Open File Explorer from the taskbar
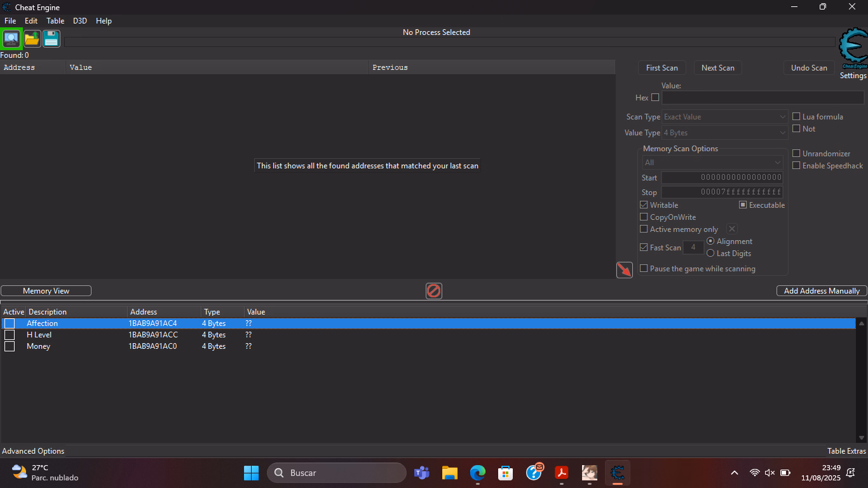Viewport: 868px width, 488px height. (450, 473)
